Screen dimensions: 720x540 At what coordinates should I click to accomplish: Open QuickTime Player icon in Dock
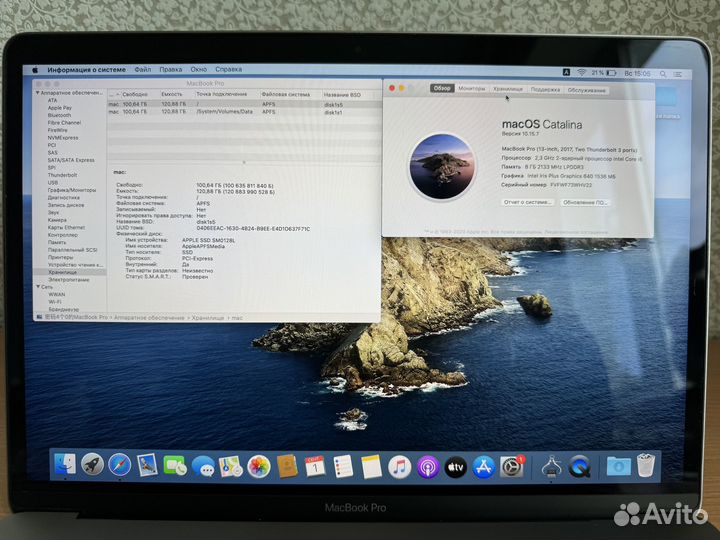click(579, 467)
